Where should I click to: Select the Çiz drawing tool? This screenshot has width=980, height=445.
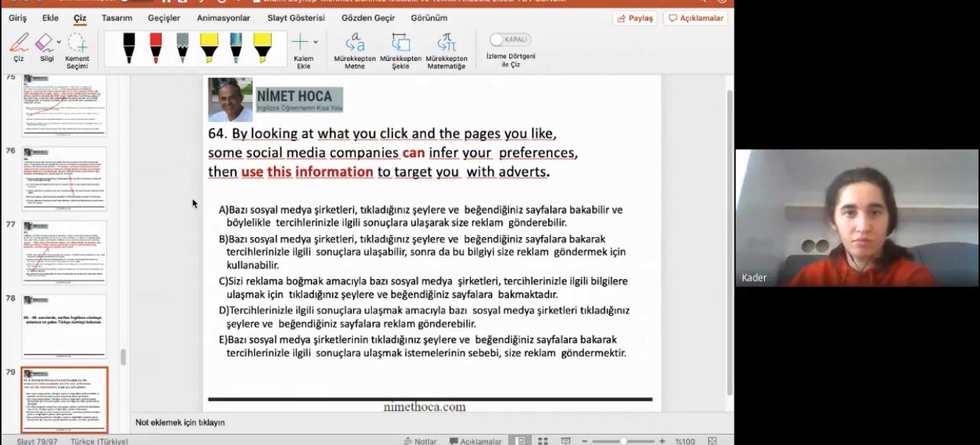(x=18, y=47)
